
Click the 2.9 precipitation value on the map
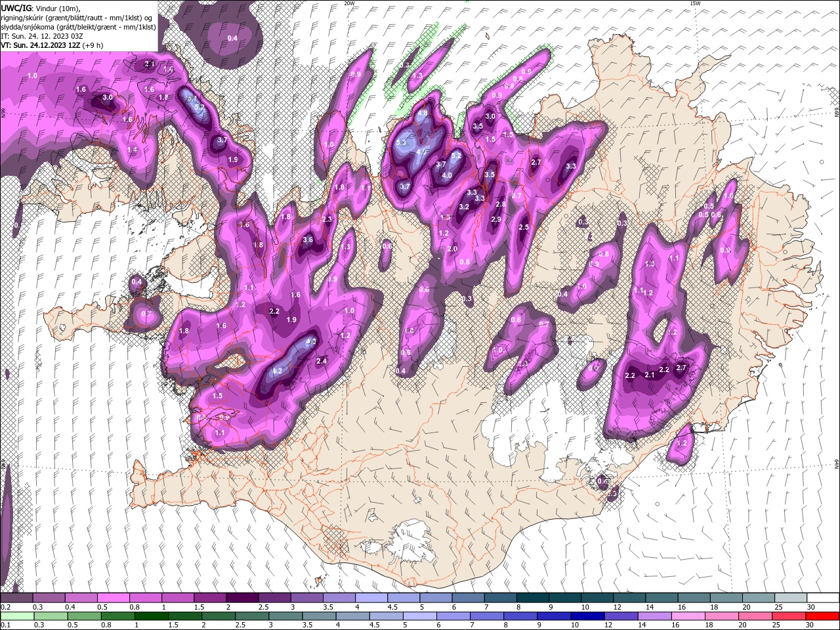[x=496, y=219]
